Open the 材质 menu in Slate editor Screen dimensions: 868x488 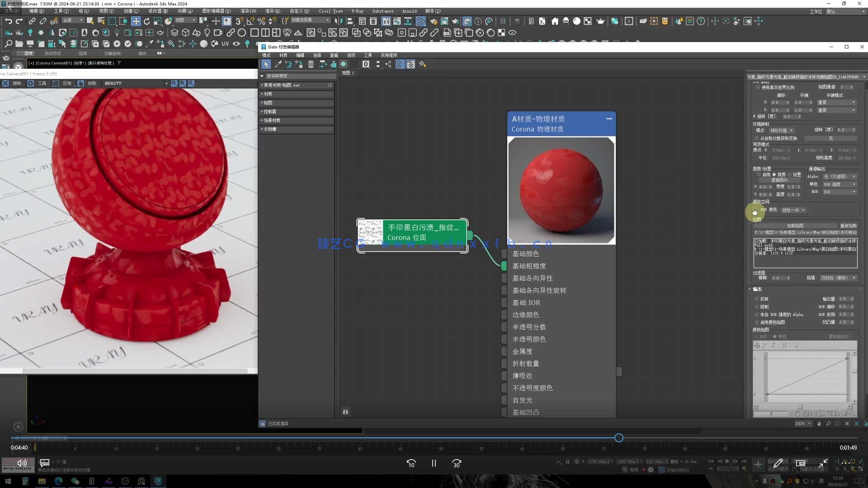click(x=283, y=56)
